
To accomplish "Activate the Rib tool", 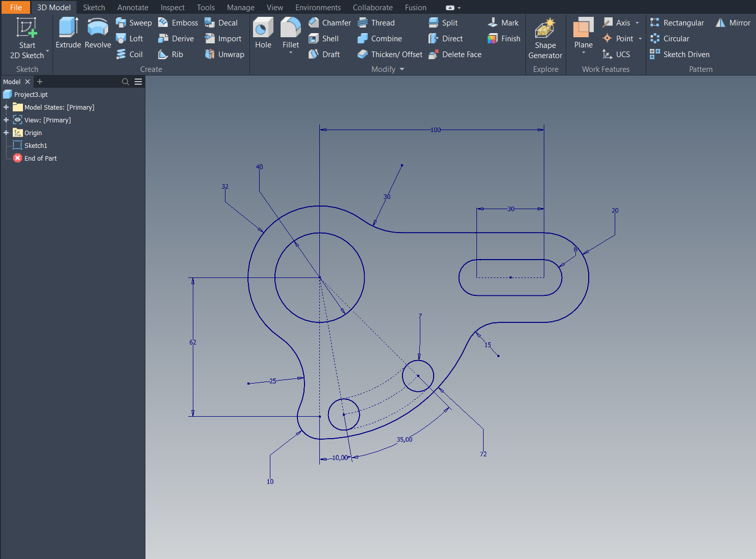I will [170, 55].
